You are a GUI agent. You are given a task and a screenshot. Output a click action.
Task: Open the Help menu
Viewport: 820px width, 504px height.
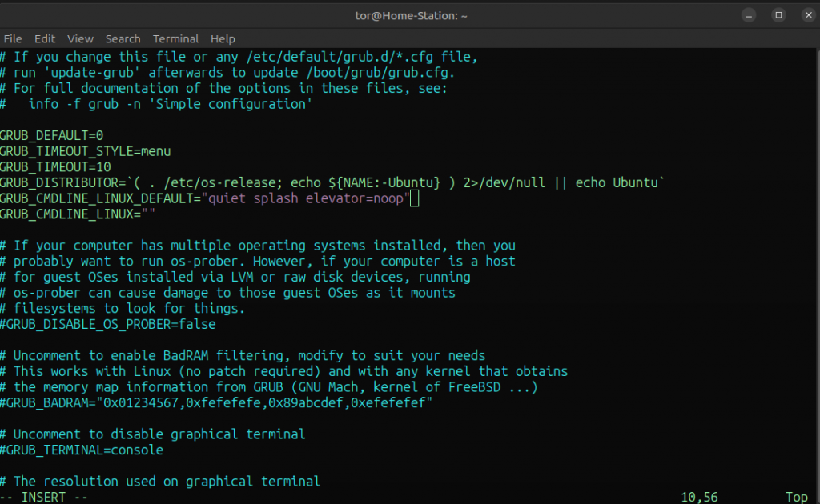click(x=223, y=38)
